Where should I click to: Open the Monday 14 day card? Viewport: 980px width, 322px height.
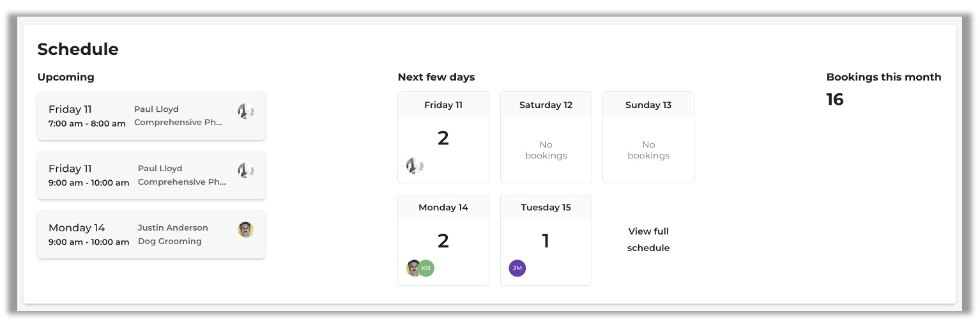point(443,240)
